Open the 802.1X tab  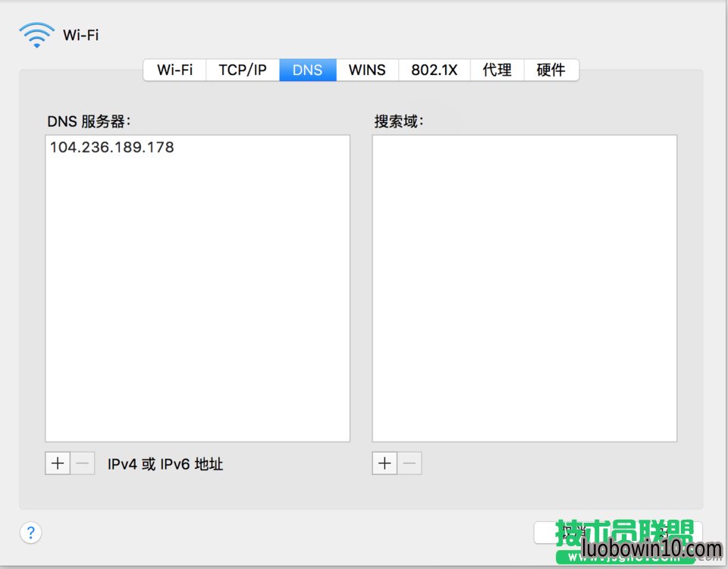click(434, 70)
